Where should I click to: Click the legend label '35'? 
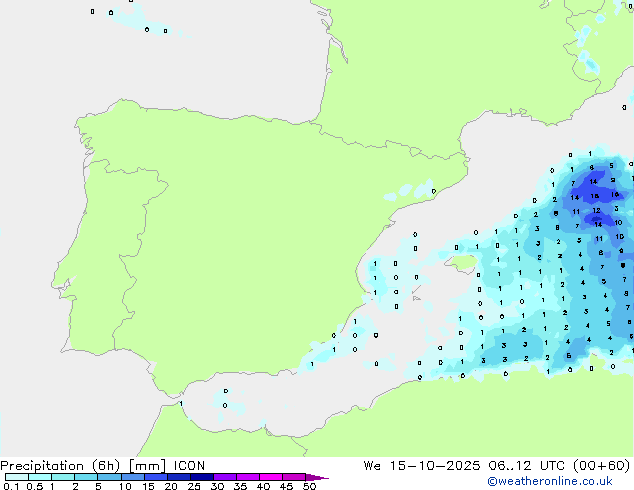(240, 486)
